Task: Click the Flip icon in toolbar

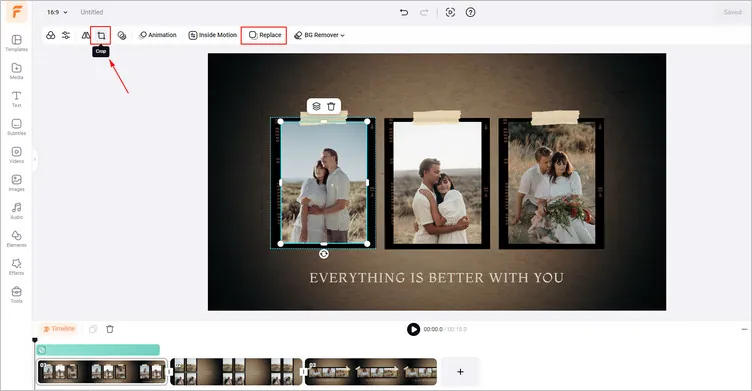Action: [85, 35]
